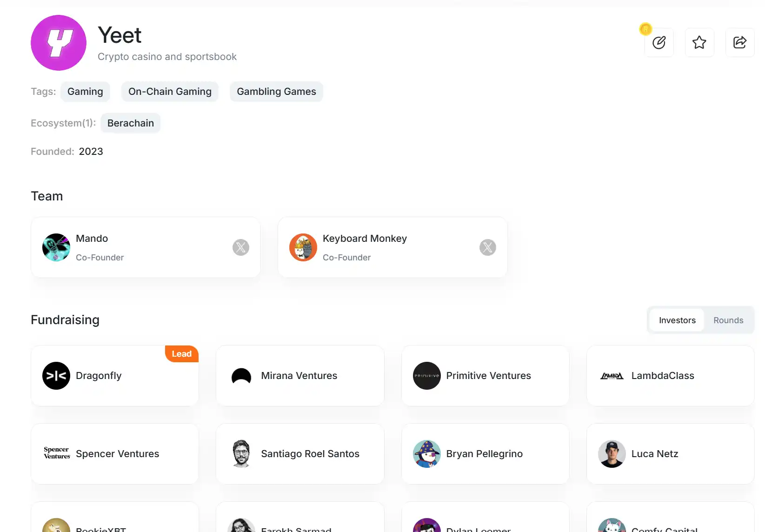765x532 pixels.
Task: Click the edit pencil icon
Action: tap(659, 43)
